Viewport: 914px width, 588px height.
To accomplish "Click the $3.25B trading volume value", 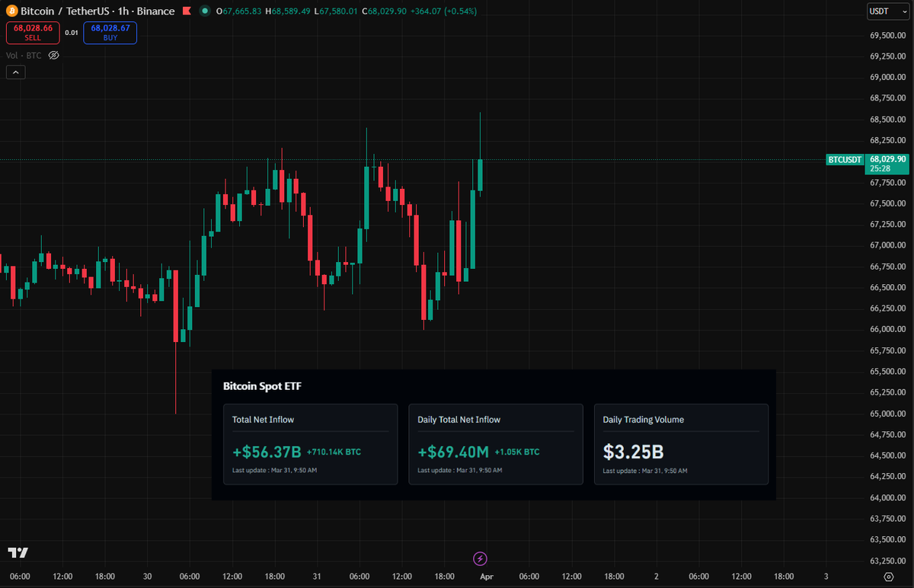I will pos(633,452).
